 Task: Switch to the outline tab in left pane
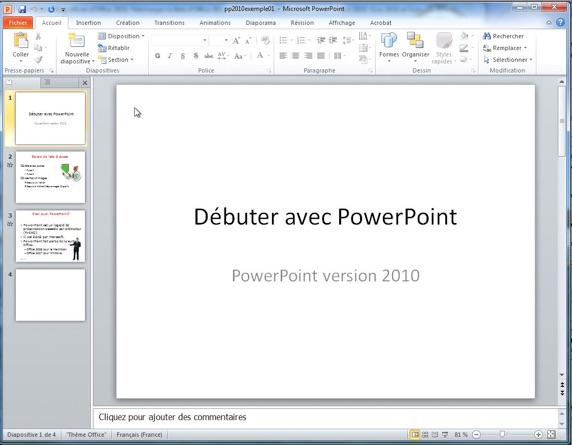pos(47,82)
